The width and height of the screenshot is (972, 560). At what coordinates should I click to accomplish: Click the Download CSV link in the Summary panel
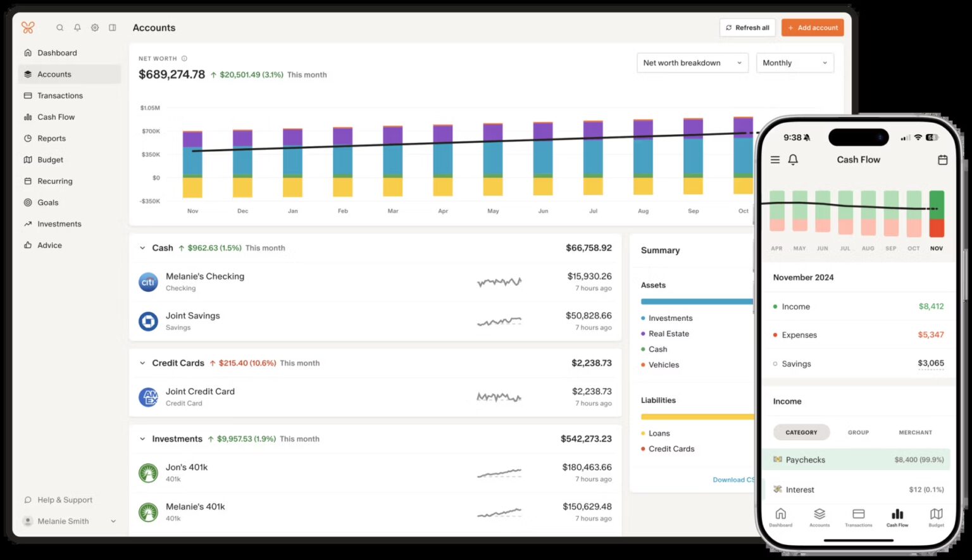(x=733, y=480)
